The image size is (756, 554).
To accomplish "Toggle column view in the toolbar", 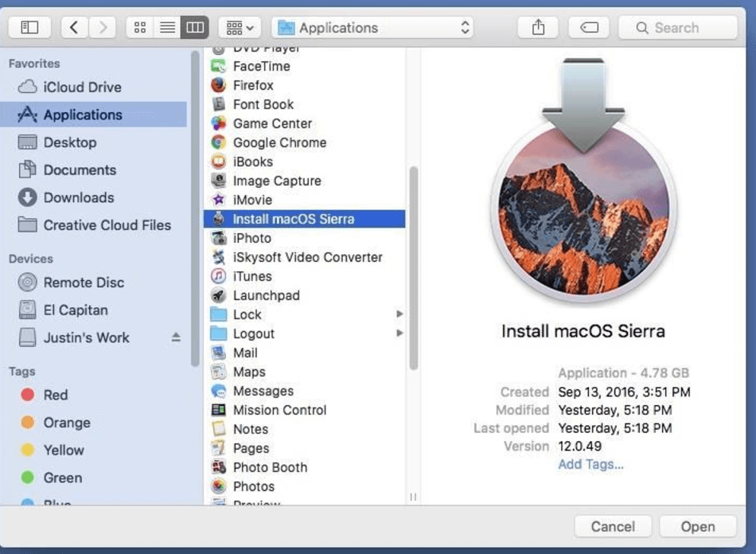I will [195, 26].
